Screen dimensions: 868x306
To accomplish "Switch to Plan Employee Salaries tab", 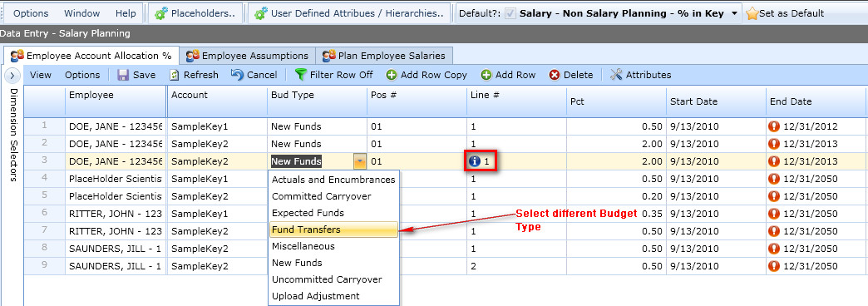I will (x=384, y=56).
